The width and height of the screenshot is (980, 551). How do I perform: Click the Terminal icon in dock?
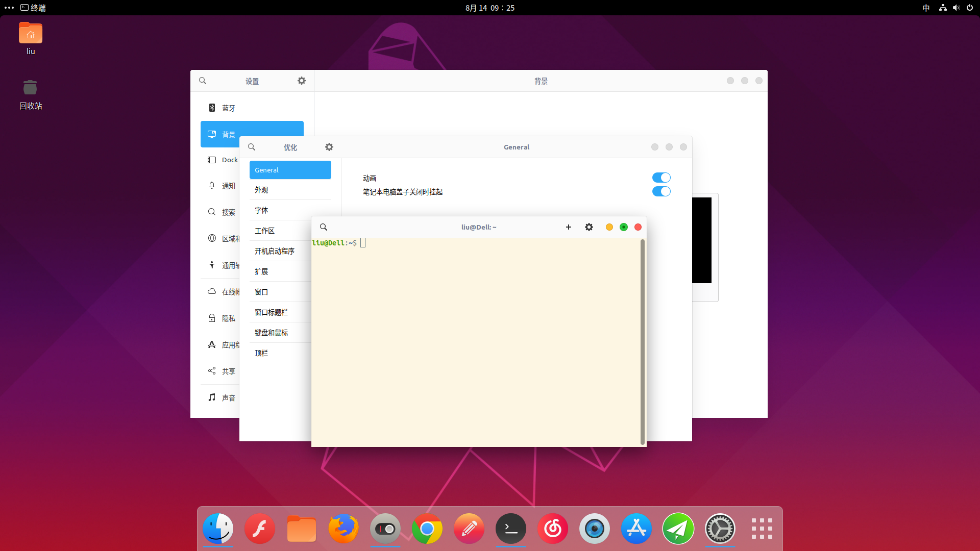[x=511, y=529]
